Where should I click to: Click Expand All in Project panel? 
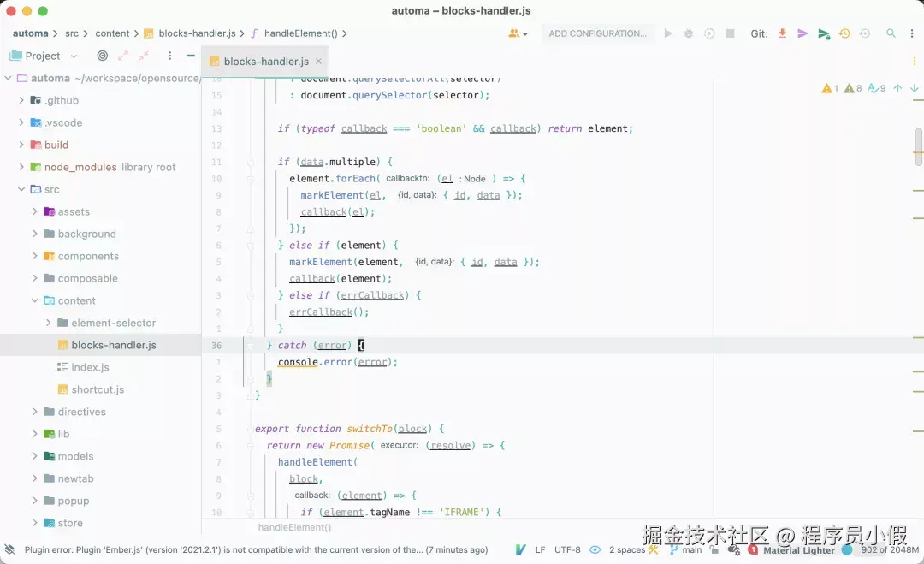(x=123, y=56)
